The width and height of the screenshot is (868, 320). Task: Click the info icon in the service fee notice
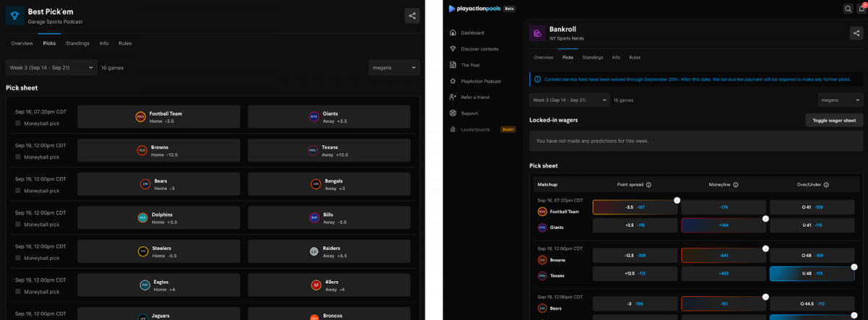click(x=537, y=79)
